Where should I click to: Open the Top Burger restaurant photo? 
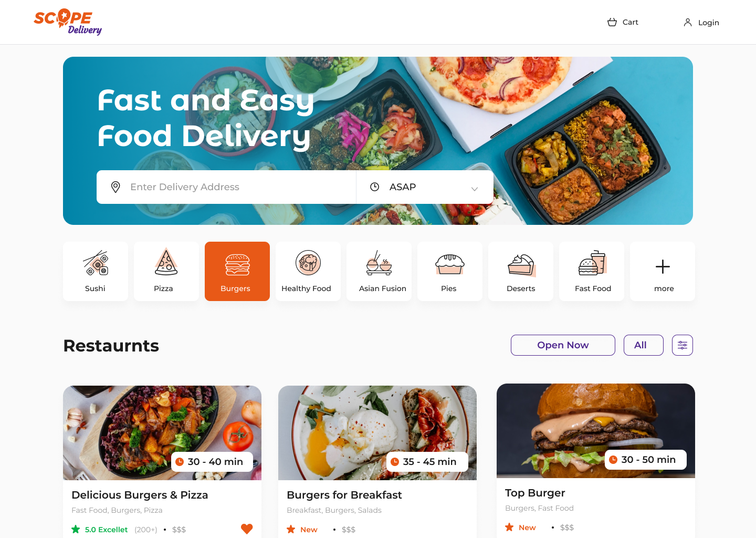coord(596,431)
